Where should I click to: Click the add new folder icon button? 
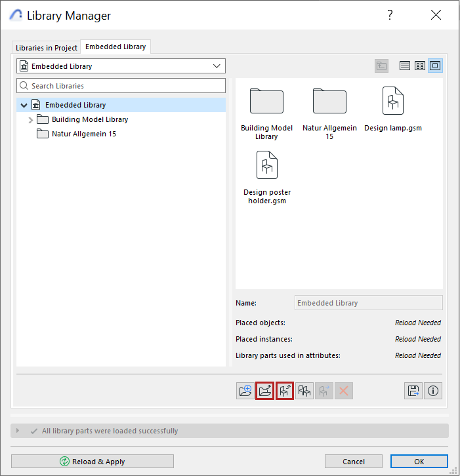(245, 391)
